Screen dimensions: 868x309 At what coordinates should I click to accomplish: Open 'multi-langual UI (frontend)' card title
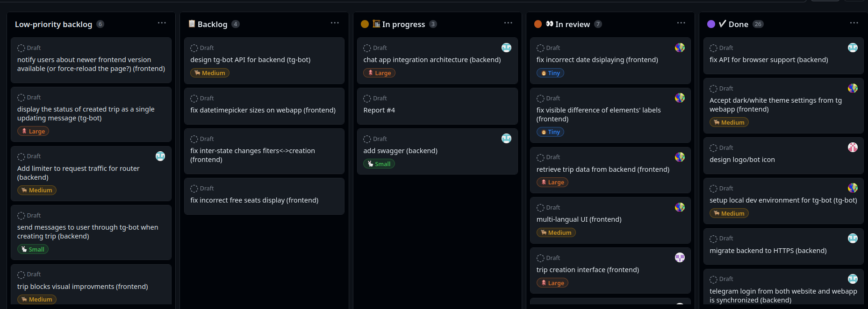(579, 219)
